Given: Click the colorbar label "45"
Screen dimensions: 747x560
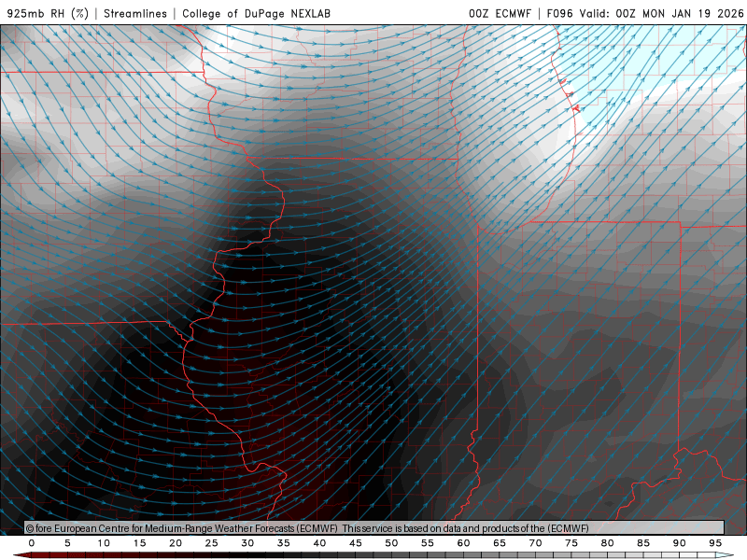Looking at the screenshot, I should click(x=356, y=543).
